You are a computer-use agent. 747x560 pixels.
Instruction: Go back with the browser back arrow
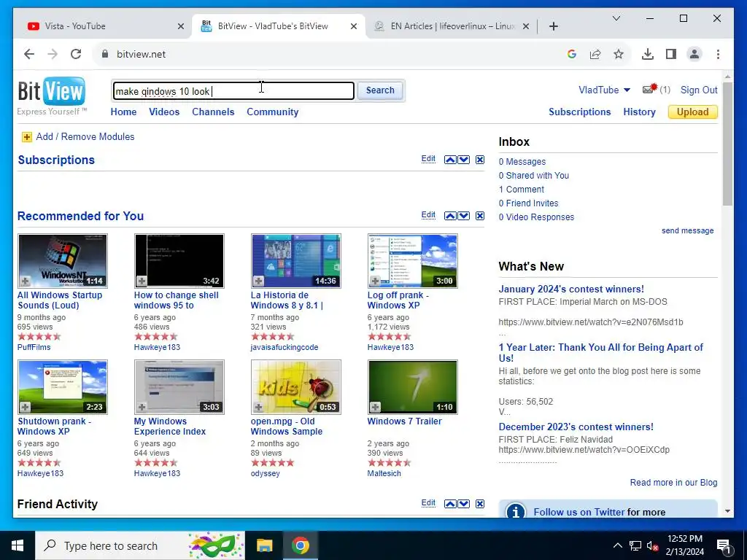click(x=29, y=54)
